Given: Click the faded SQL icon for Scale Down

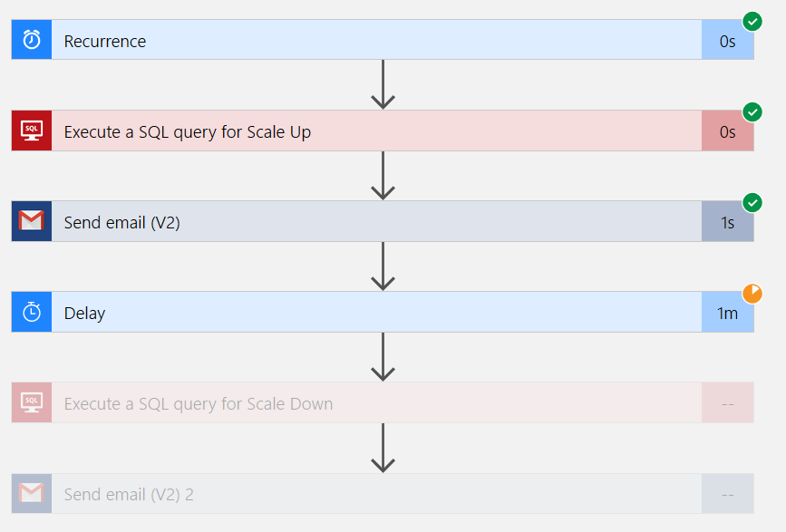Looking at the screenshot, I should tap(32, 402).
